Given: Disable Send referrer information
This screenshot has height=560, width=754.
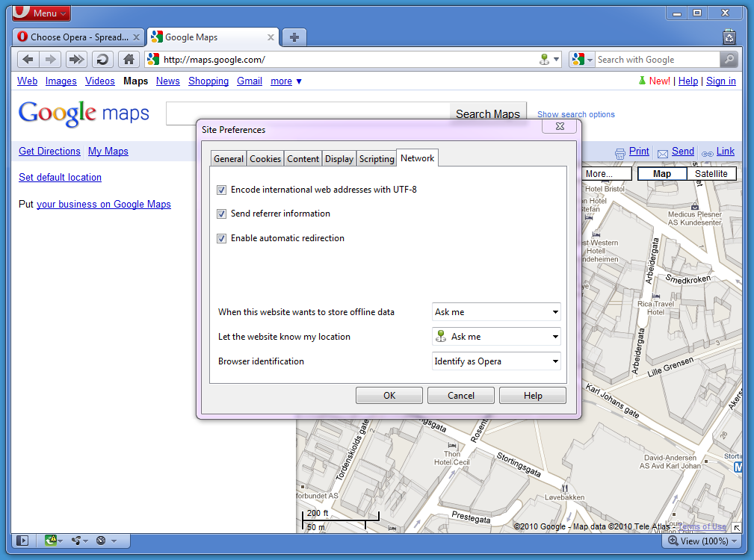Looking at the screenshot, I should pyautogui.click(x=221, y=214).
